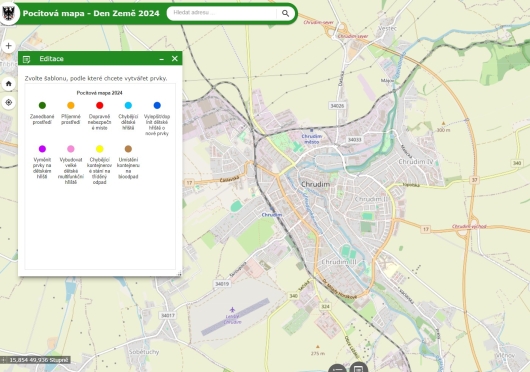Screen dimensions: 530x372
Task: Click the search magnifier icon
Action: [285, 13]
